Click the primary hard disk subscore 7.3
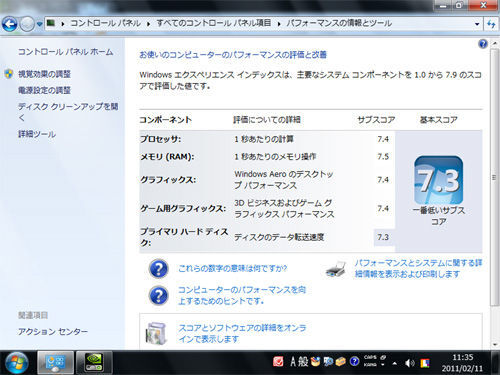500x375 pixels. coord(383,237)
